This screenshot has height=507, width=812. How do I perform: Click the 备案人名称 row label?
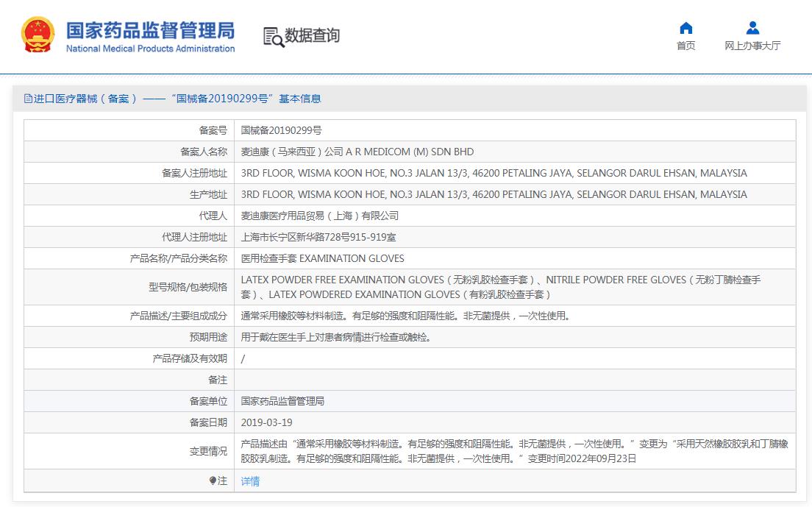(x=204, y=152)
